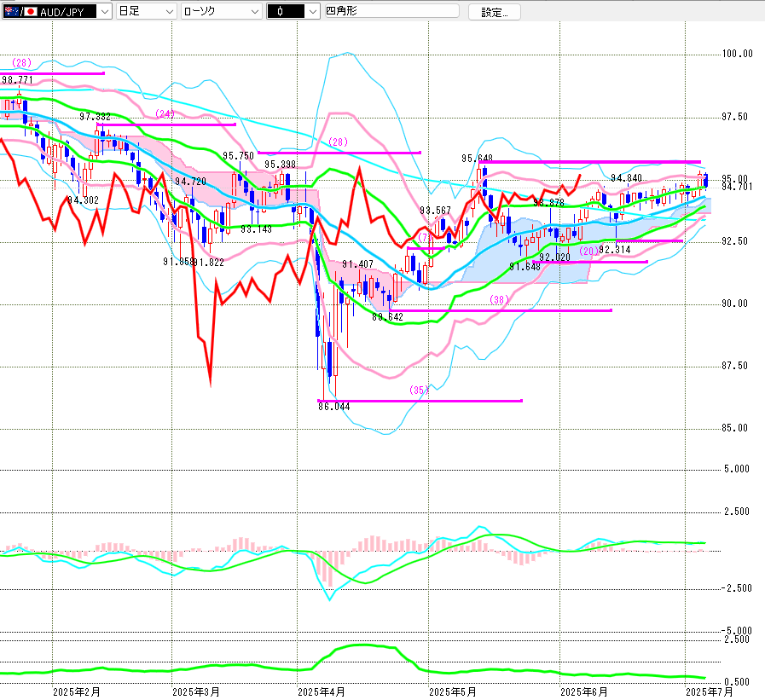Click the 87.50 price axis label
765x700 pixels.
[x=735, y=366]
